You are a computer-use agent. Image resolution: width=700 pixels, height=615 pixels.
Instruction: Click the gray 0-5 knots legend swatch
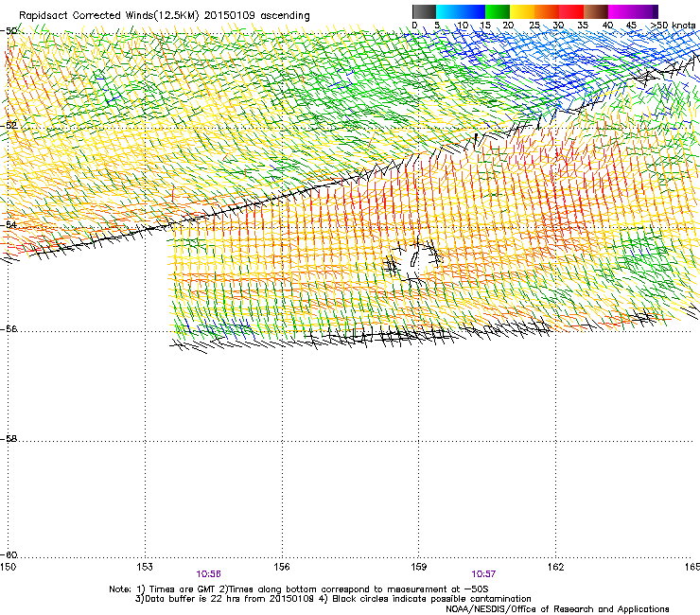tap(424, 11)
